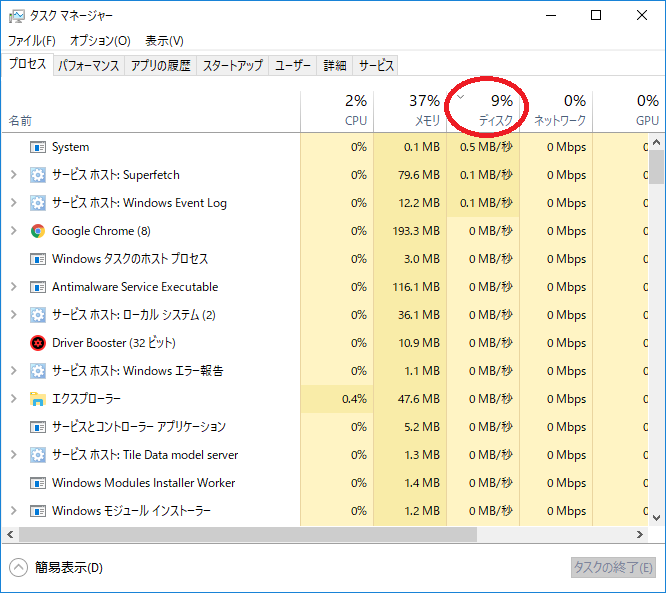Expand the Windows エラー報告 row
The image size is (666, 593).
click(14, 370)
